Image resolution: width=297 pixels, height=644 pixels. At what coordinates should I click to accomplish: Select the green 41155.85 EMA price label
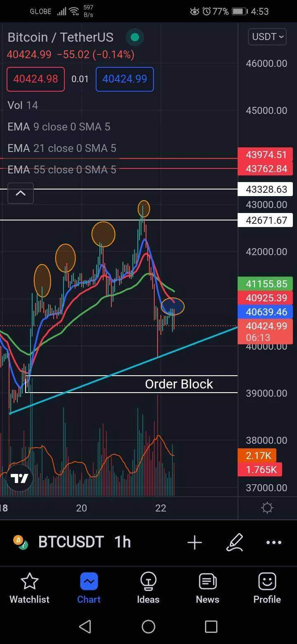click(265, 284)
